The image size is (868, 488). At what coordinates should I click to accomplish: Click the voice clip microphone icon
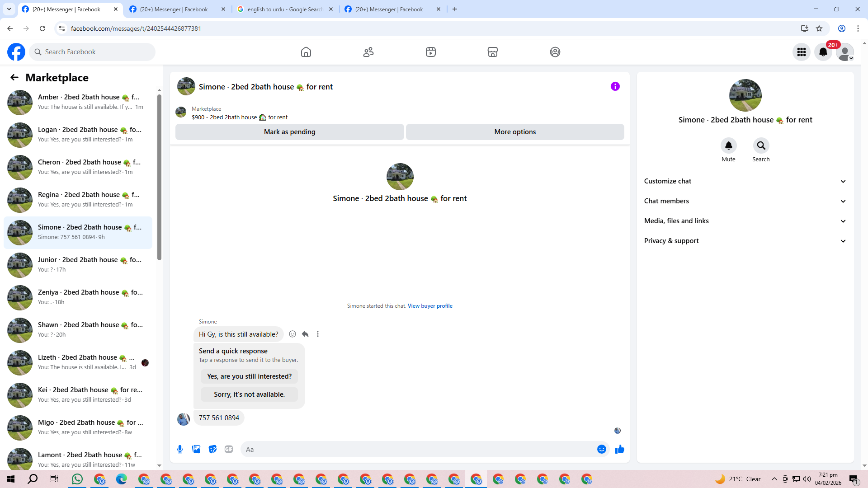180,449
